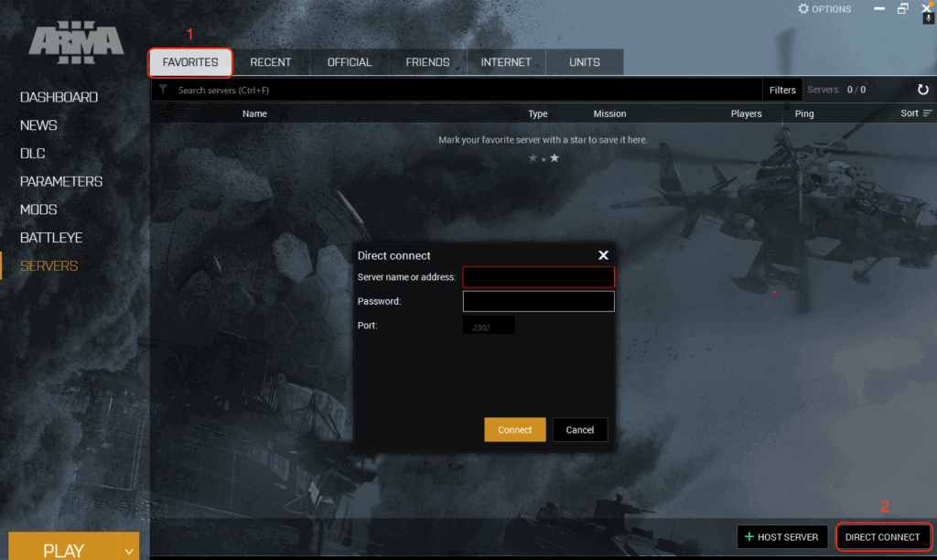This screenshot has width=937, height=560.
Task: Focus the Server name or address field
Action: click(x=538, y=277)
